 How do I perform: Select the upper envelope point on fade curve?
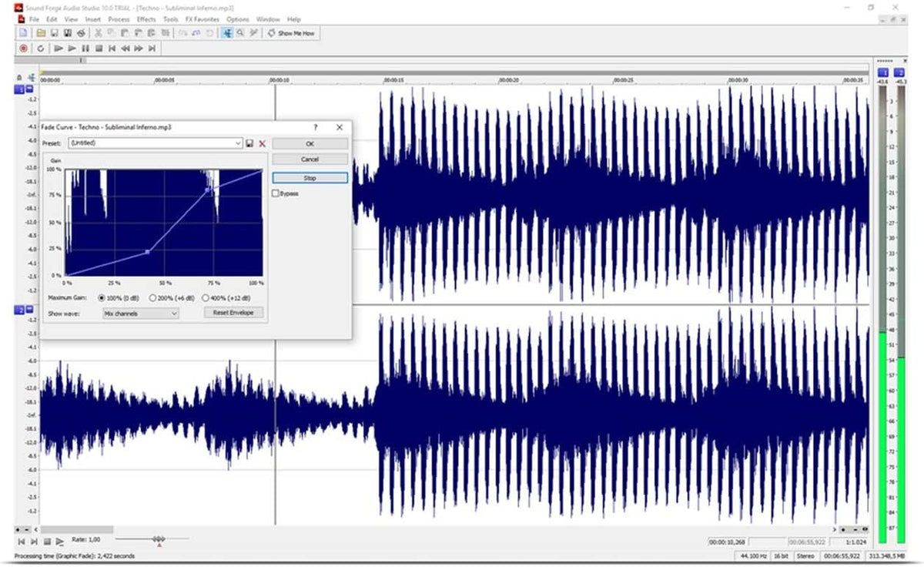pos(207,190)
